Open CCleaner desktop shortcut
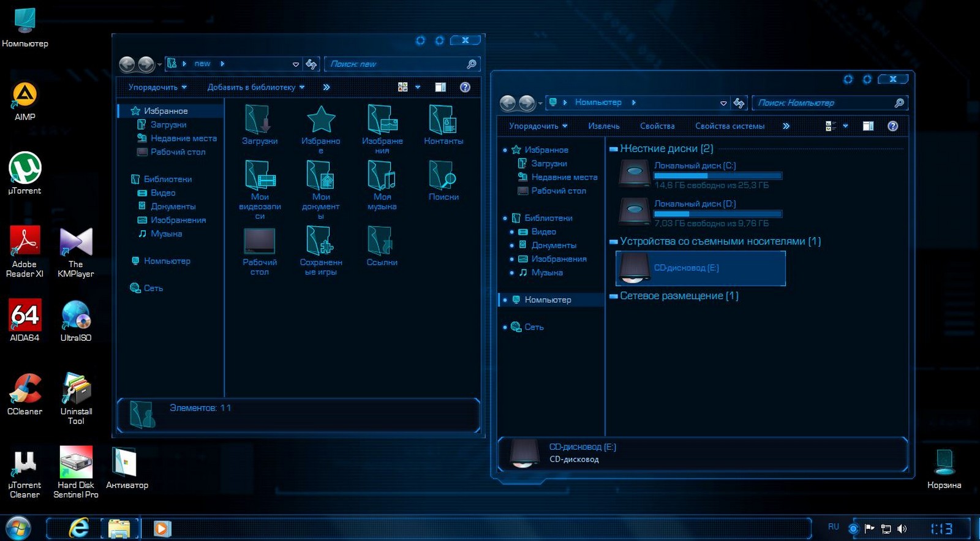 pos(24,394)
